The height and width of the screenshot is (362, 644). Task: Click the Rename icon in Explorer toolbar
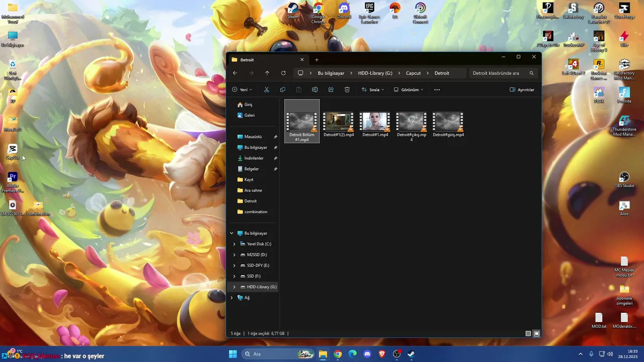(x=315, y=89)
